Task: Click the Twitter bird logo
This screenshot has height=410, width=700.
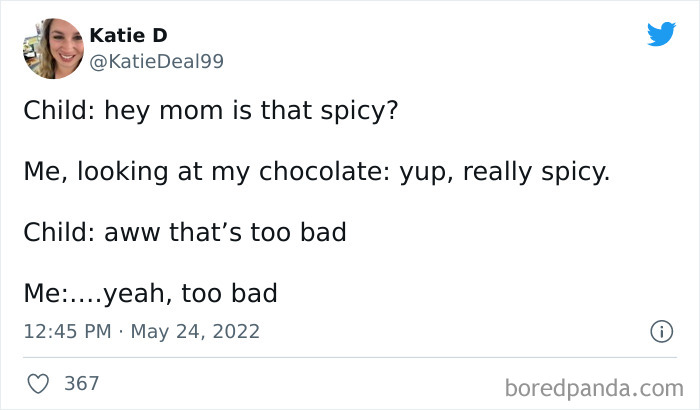Action: pyautogui.click(x=661, y=34)
